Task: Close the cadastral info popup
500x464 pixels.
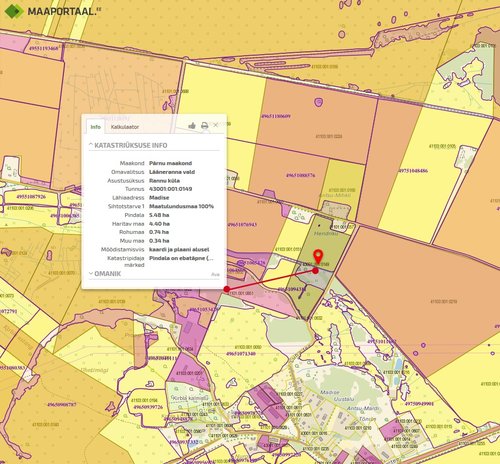Action: (x=216, y=125)
